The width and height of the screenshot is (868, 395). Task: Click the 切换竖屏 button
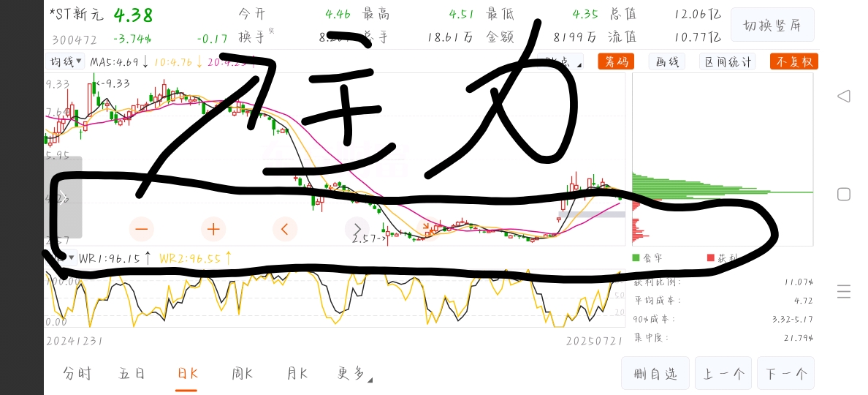pos(772,25)
